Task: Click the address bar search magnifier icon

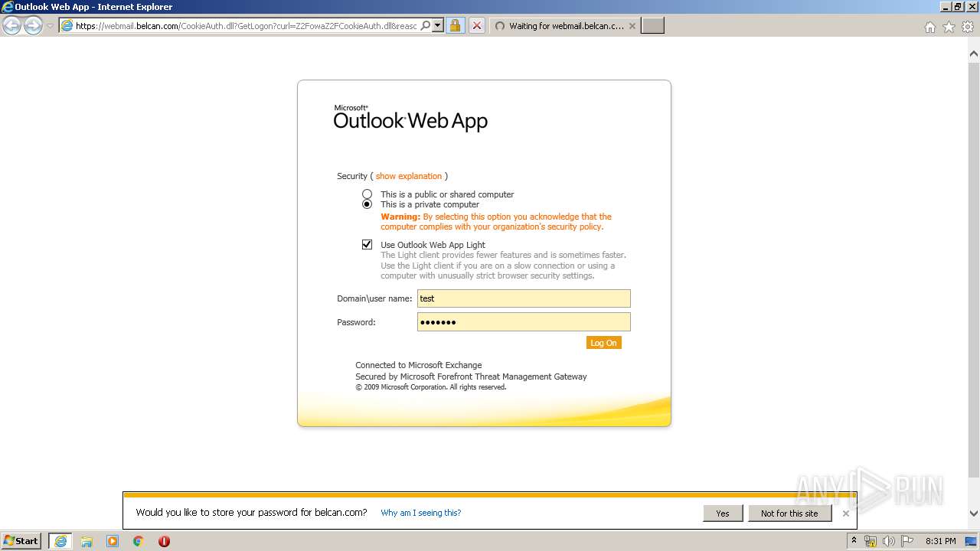Action: (426, 25)
